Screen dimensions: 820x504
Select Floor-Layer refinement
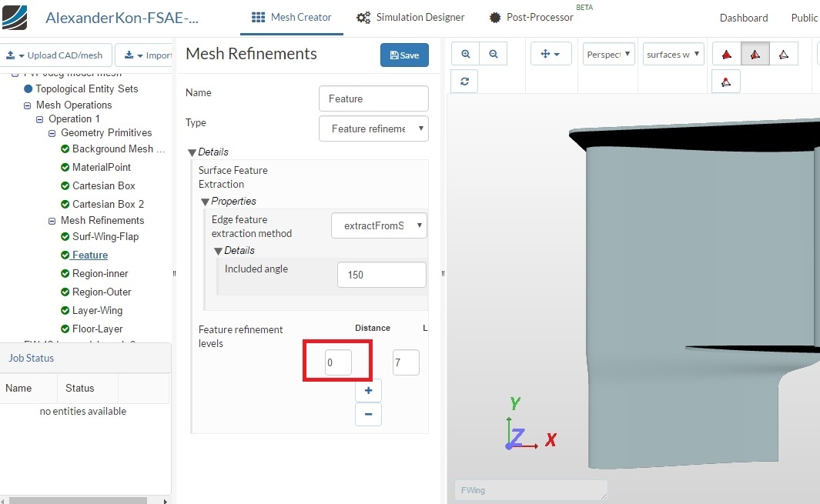(x=97, y=329)
